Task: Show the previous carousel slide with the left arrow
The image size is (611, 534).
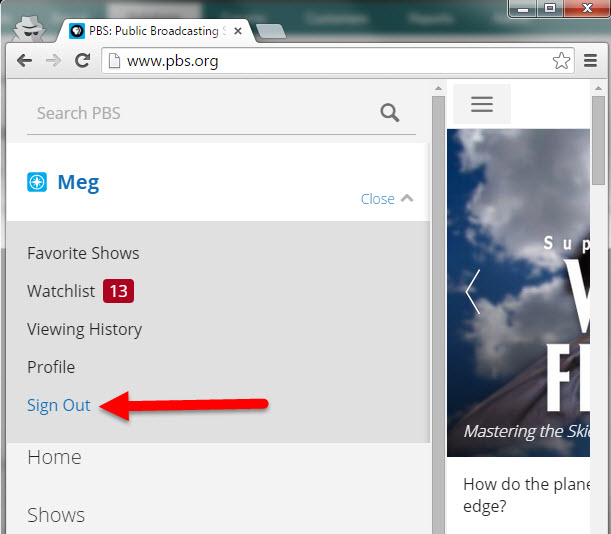Action: click(x=473, y=292)
